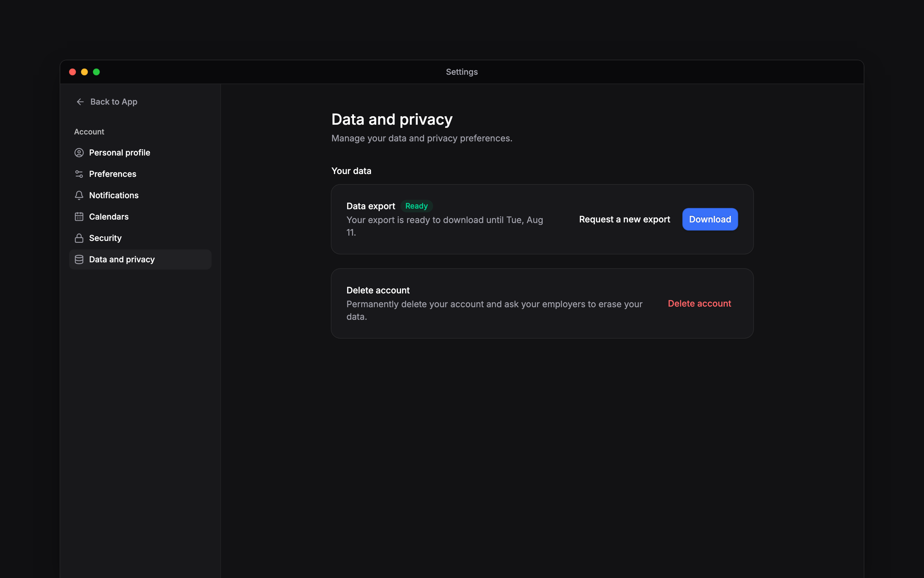Open the Notifications settings
This screenshot has width=924, height=578.
pyautogui.click(x=140, y=195)
